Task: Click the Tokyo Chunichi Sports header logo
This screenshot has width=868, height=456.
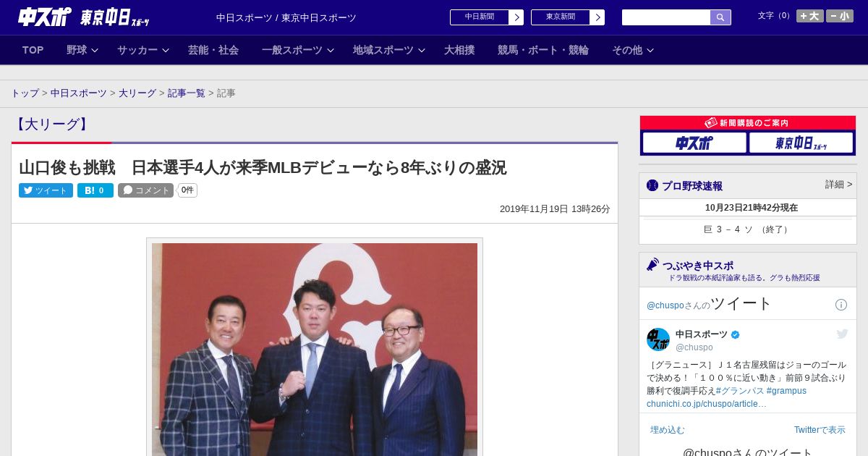Action: coord(114,18)
